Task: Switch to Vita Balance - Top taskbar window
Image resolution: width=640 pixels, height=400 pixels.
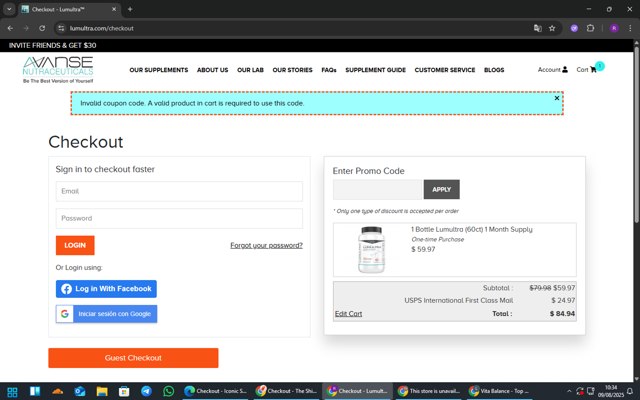Action: 499,391
